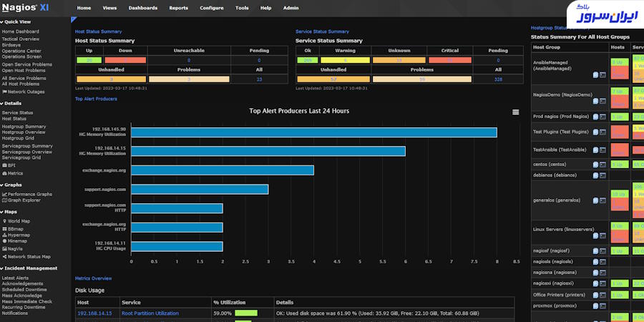Open the Scheduled Downtime link
644x322 pixels.
click(24, 290)
